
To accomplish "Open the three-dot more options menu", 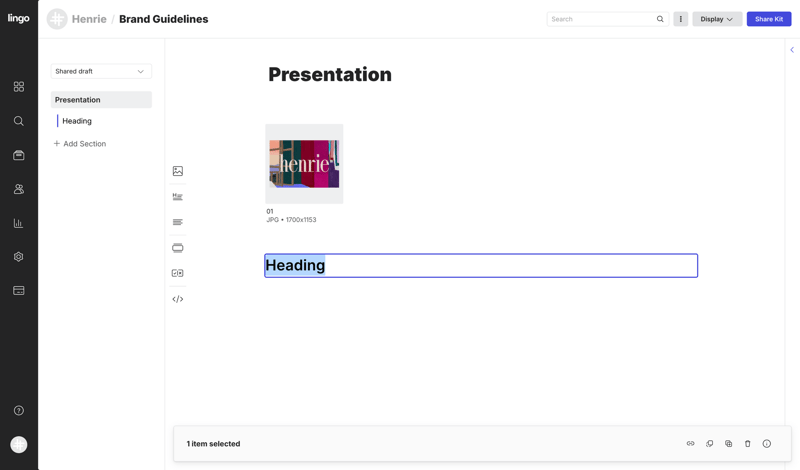I will [x=681, y=19].
